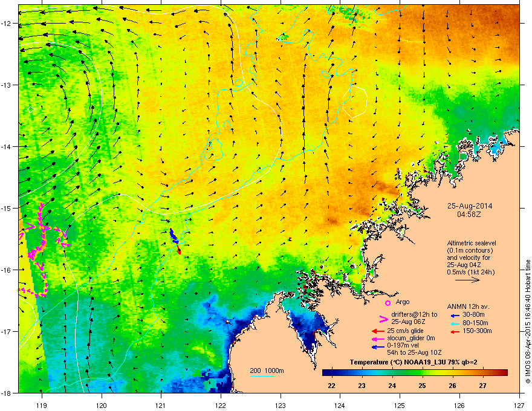Click the 'slocum_glider 0m' legend label
This screenshot has height=411, width=532.
tap(411, 338)
